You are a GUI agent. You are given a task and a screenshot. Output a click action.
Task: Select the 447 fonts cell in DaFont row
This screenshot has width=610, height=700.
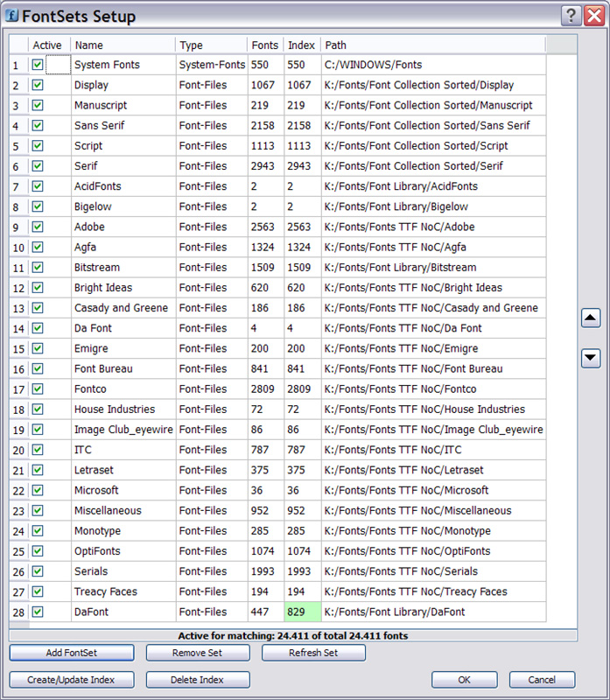pos(266,612)
